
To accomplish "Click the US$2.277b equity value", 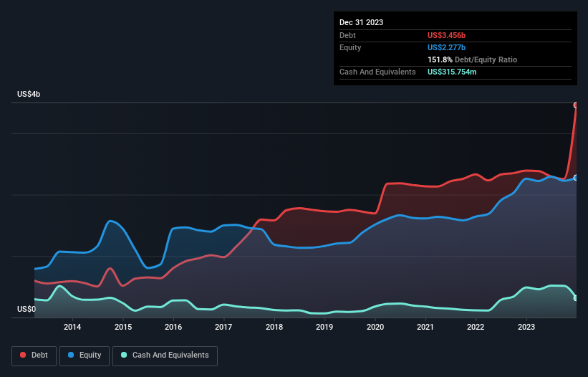I will 446,47.
